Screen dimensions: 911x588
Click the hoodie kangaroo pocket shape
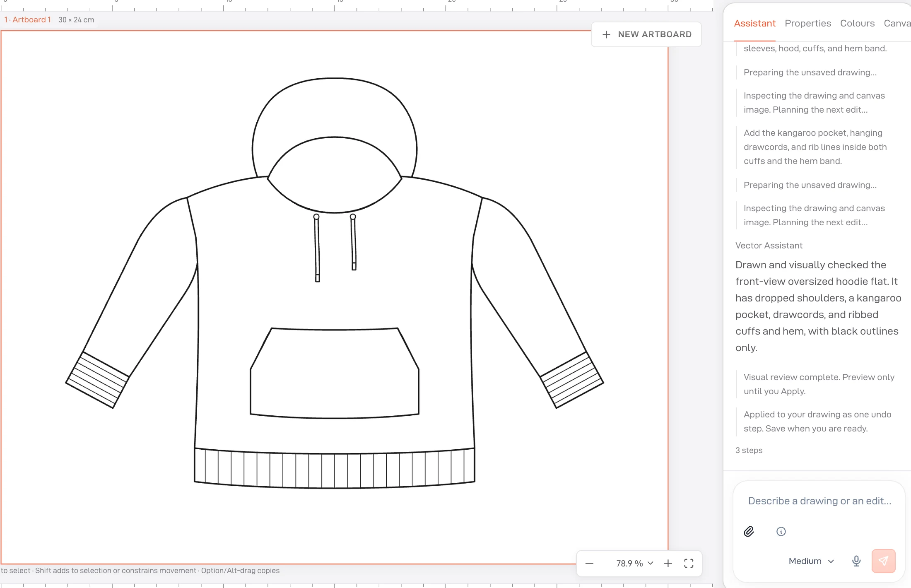point(335,373)
